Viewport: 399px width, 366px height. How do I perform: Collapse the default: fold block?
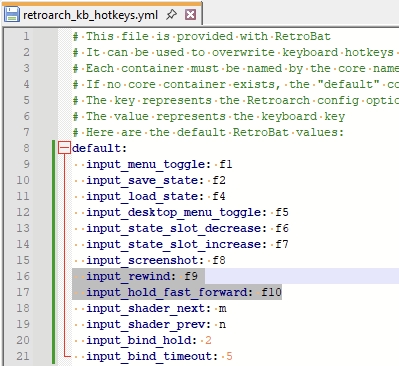(64, 148)
